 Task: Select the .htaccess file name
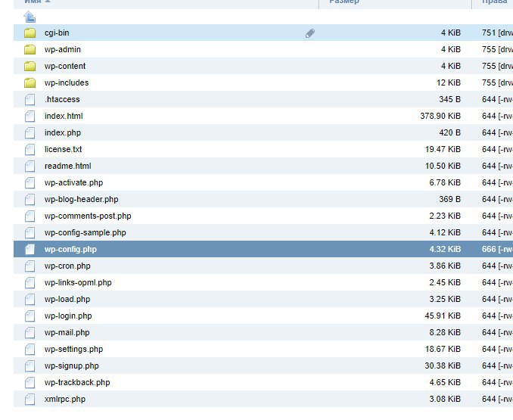click(62, 99)
